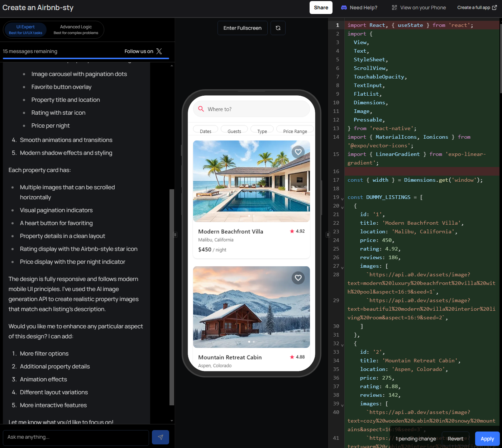The height and width of the screenshot is (448, 502).
Task: Click the Where to? search field
Action: pyautogui.click(x=252, y=109)
